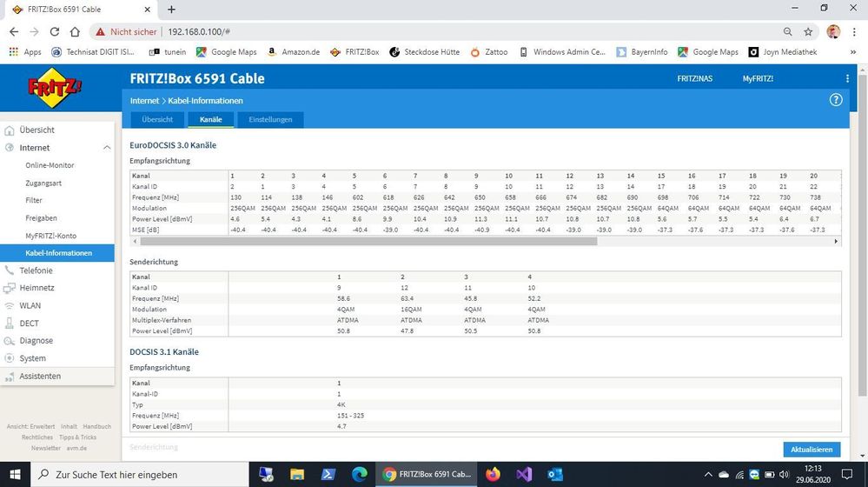Open the Handbuch footer link
This screenshot has width=868, height=487.
(x=96, y=427)
